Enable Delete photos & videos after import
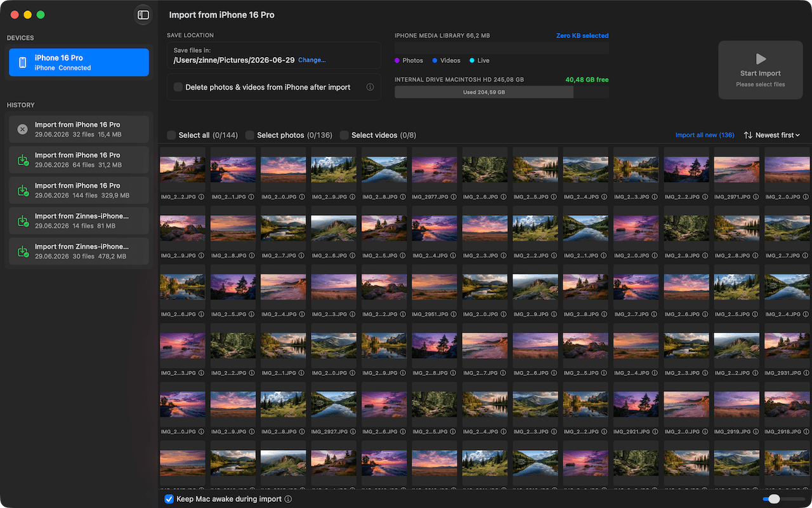This screenshot has width=812, height=508. [x=178, y=87]
